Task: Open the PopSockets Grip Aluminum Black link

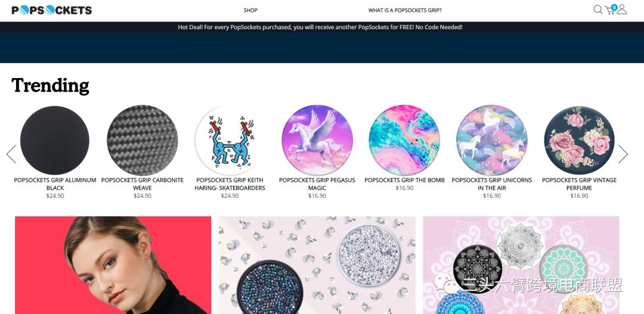Action: [x=55, y=184]
